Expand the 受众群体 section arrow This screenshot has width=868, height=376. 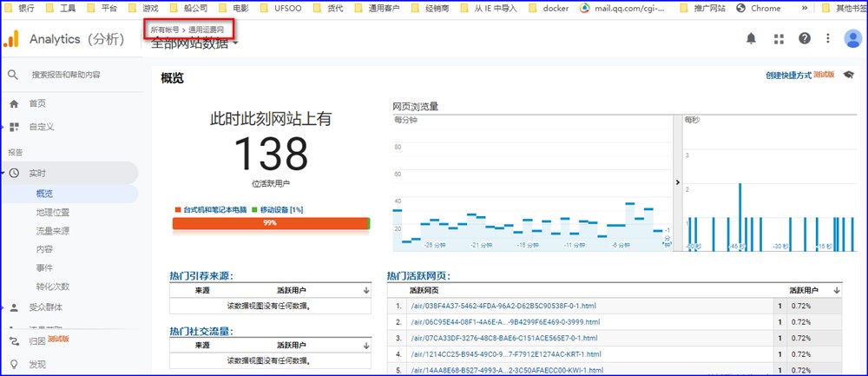[x=3, y=307]
